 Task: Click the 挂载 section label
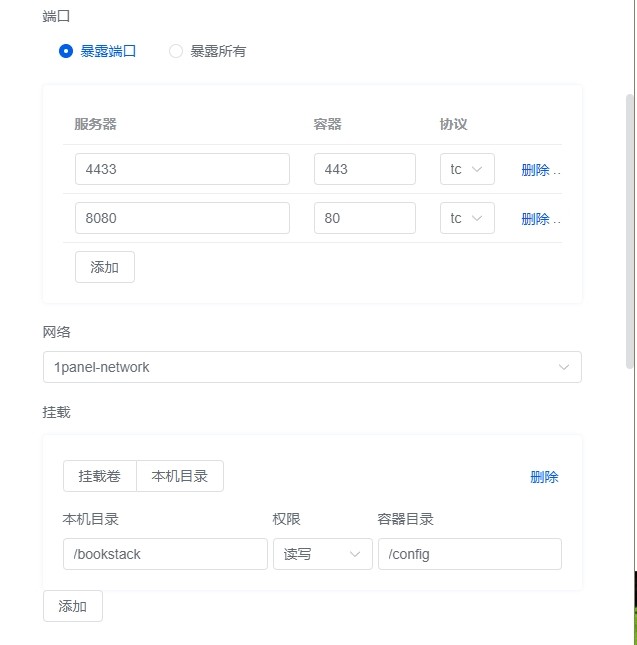coord(56,412)
